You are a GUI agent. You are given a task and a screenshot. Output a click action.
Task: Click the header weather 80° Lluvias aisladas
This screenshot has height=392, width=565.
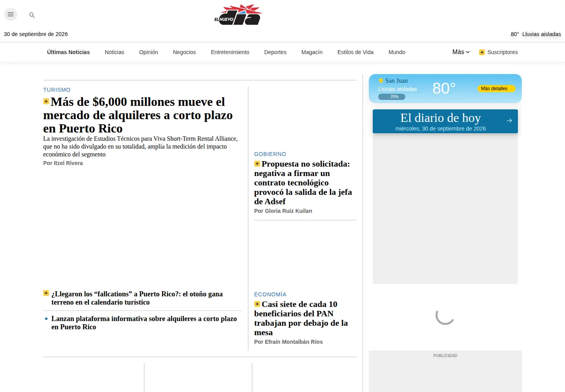(x=536, y=34)
